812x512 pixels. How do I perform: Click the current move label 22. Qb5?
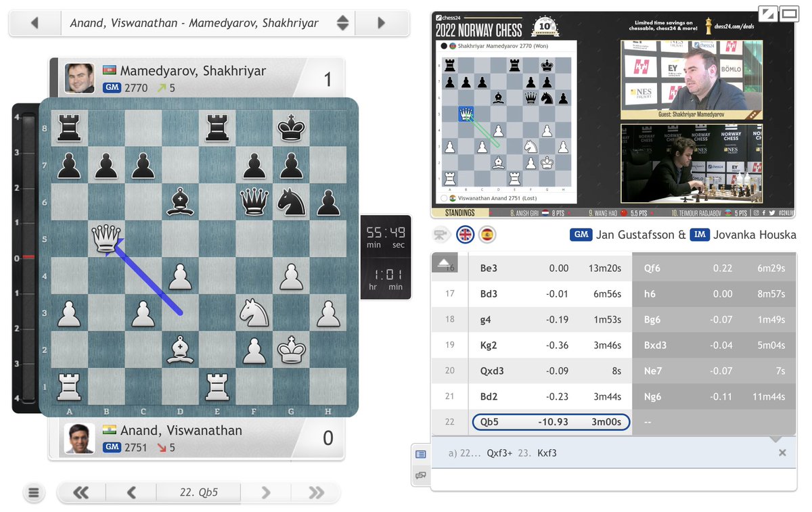(199, 493)
